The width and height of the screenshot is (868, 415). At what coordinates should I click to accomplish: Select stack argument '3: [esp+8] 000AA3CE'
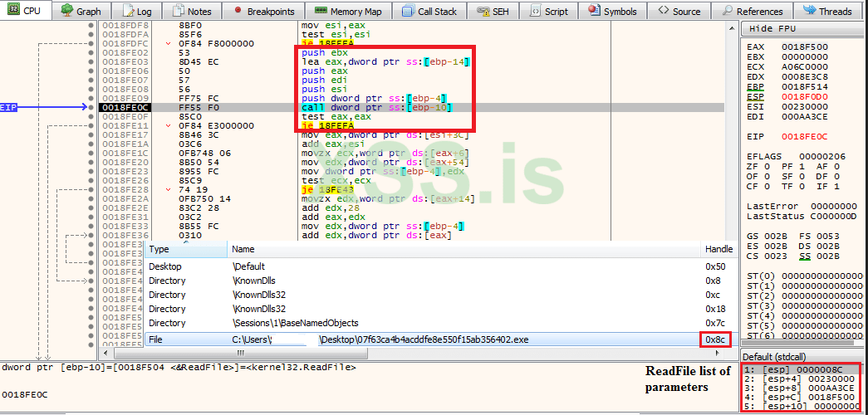point(800,388)
